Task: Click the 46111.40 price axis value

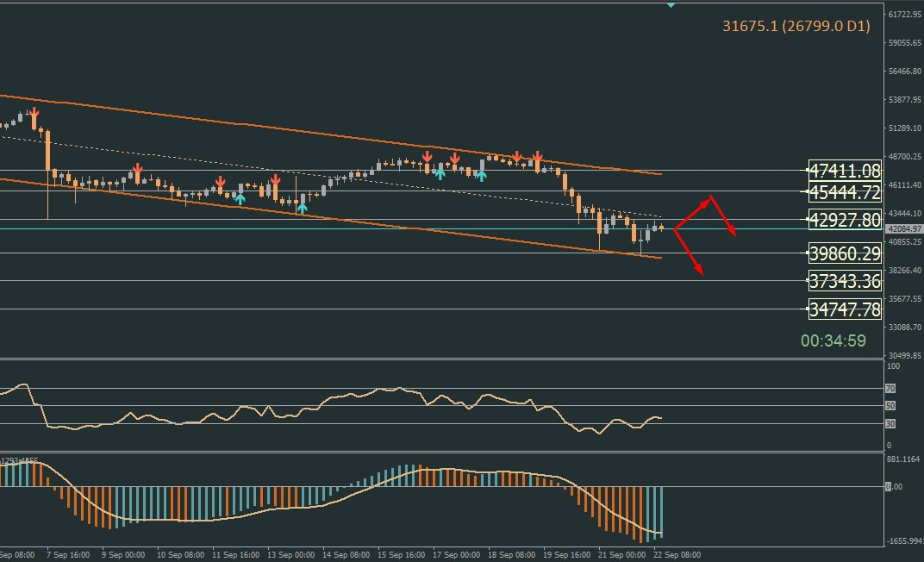Action: click(x=904, y=184)
